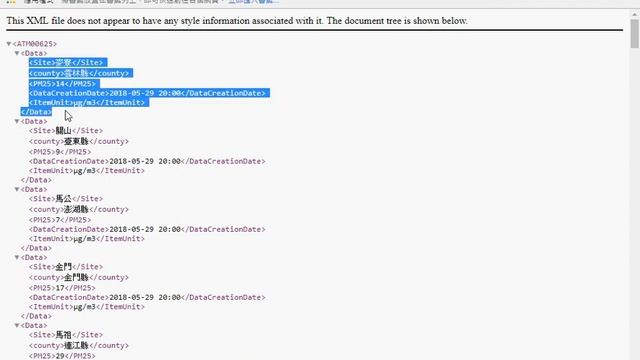Click the vertical scrollbar thumb
This screenshot has width=640, height=360.
click(x=634, y=33)
